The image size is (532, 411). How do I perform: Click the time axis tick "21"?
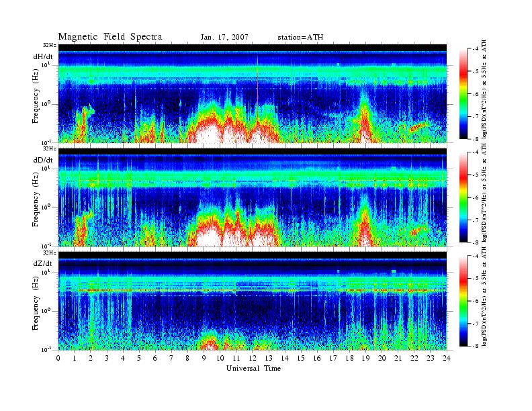pyautogui.click(x=398, y=358)
